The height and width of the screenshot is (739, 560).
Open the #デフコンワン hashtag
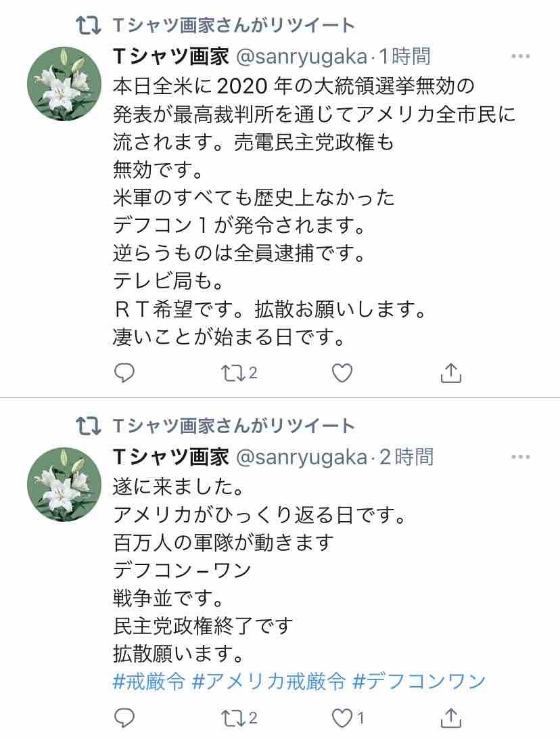coord(419,681)
